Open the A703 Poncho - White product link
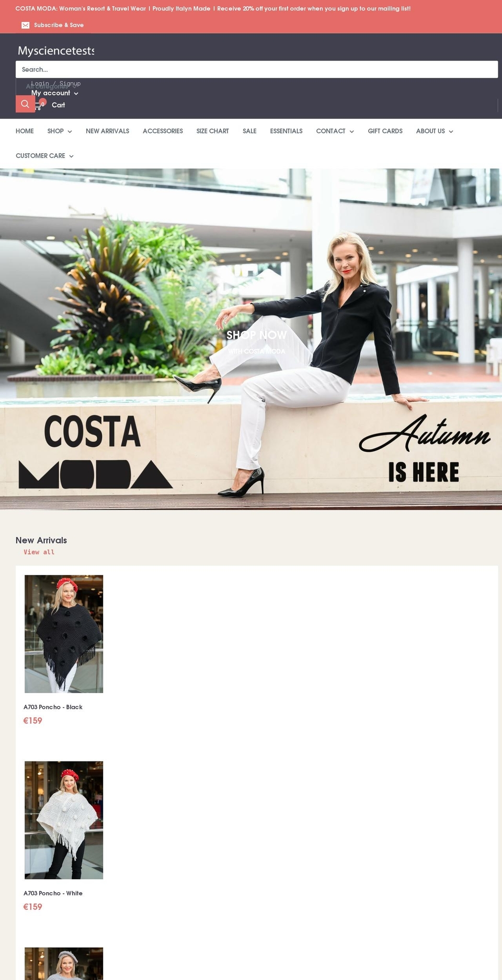 [53, 893]
